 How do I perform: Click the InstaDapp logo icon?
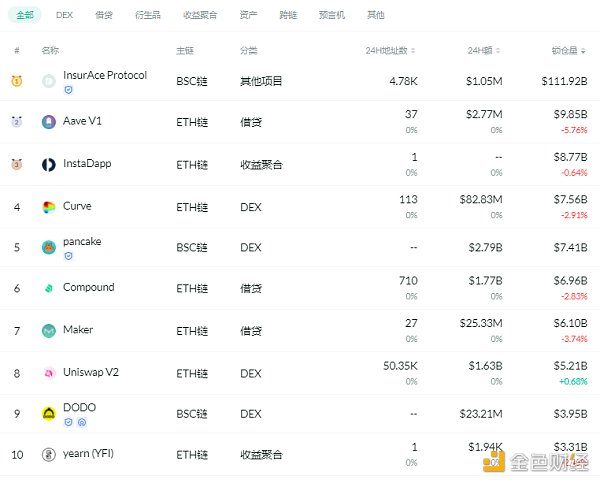(49, 165)
